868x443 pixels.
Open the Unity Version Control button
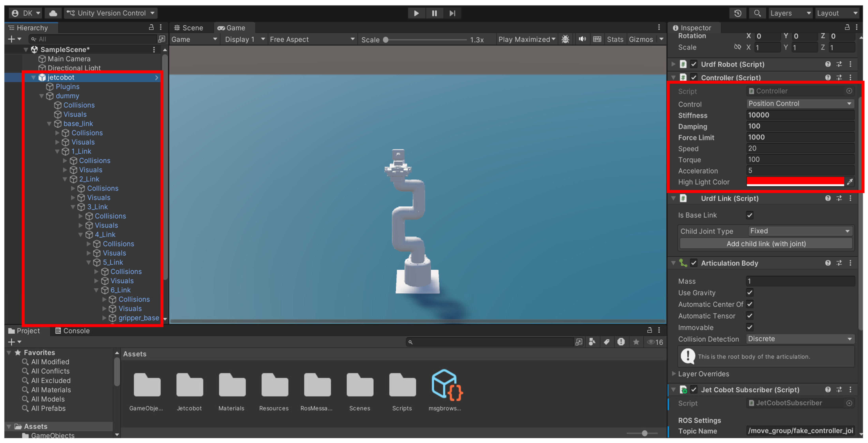111,13
